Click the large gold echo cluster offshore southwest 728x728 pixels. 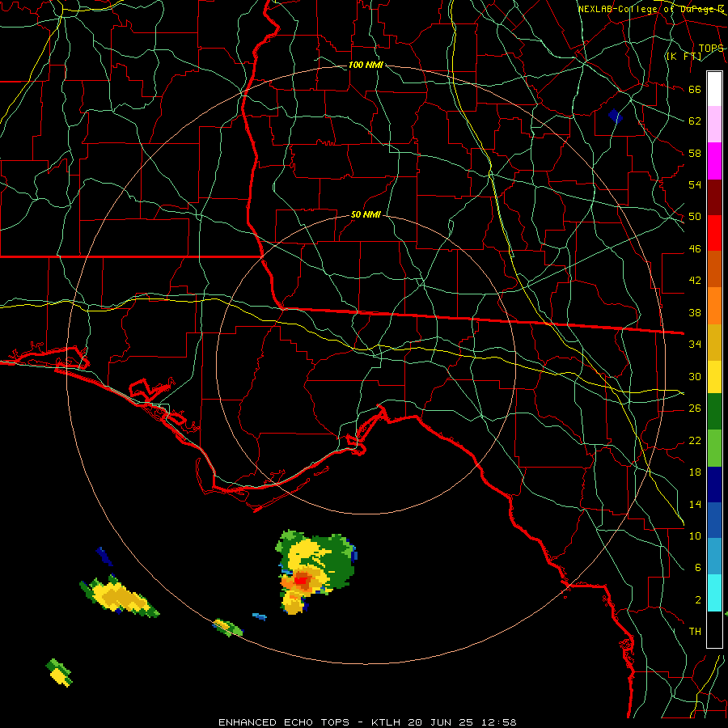(x=120, y=597)
